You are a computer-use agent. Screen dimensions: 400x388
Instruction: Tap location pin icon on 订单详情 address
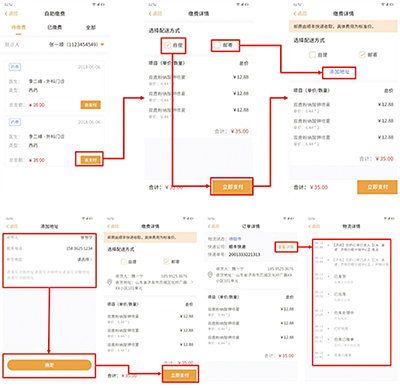point(210,275)
